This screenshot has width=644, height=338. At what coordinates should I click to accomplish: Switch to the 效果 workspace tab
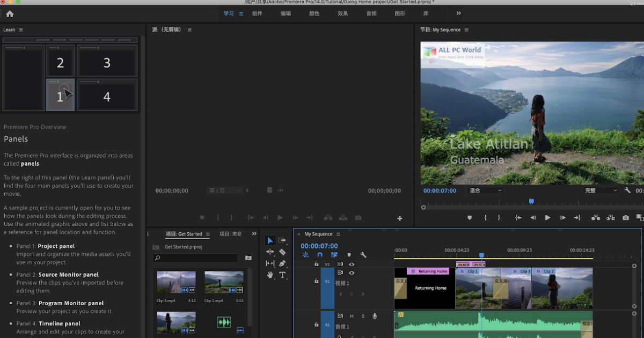[343, 13]
